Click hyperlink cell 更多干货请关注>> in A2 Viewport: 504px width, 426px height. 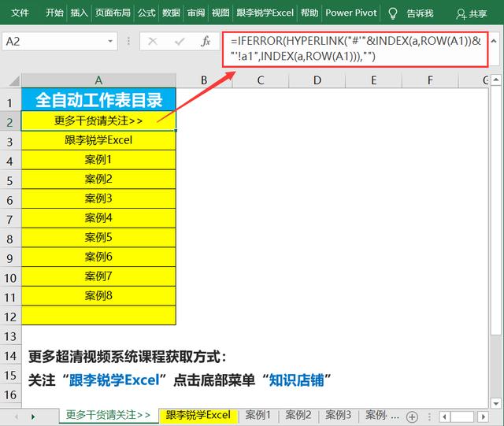pos(98,121)
